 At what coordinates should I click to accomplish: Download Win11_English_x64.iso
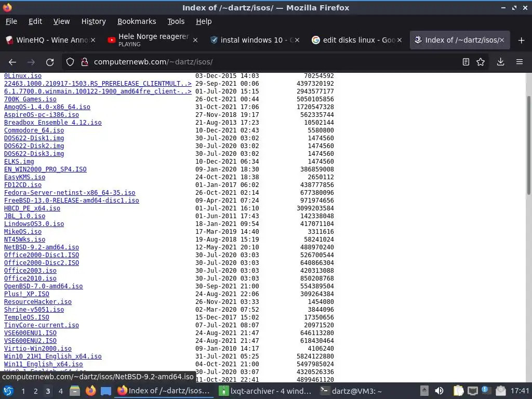coord(44,364)
